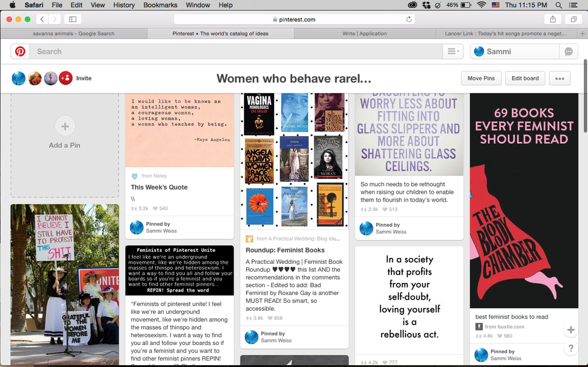Toggle Safari sidebar view button
This screenshot has width=588, height=367.
(x=73, y=19)
